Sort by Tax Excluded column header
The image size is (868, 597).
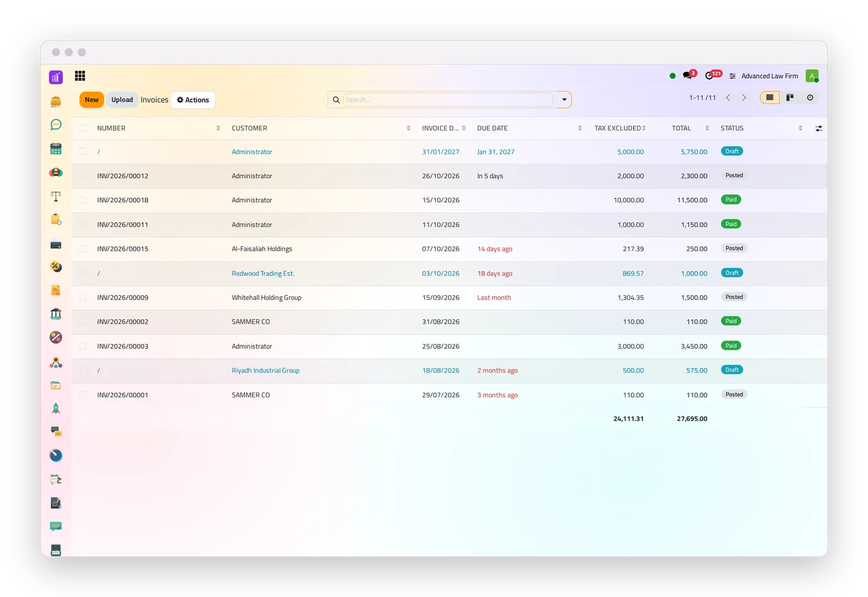tap(619, 128)
